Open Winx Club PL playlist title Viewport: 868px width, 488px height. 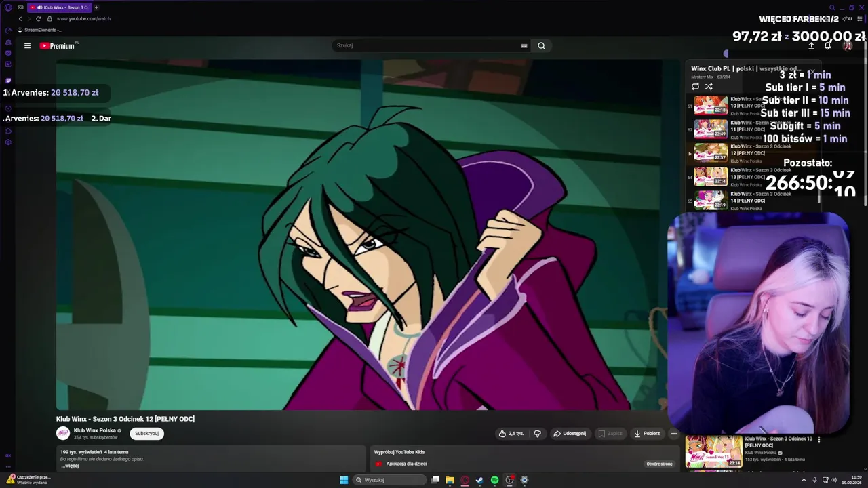(x=745, y=68)
